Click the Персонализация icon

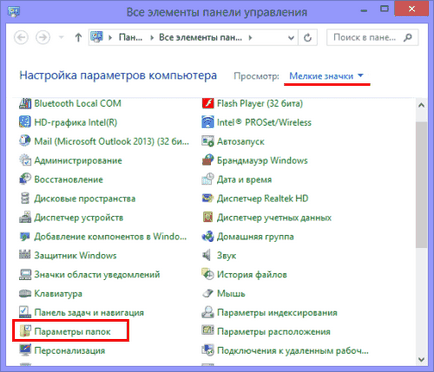[x=25, y=350]
